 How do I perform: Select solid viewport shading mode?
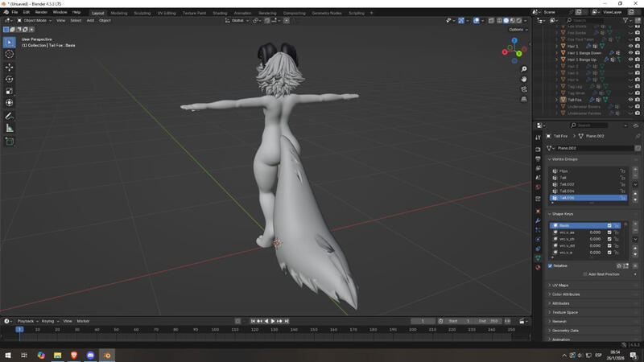point(506,21)
